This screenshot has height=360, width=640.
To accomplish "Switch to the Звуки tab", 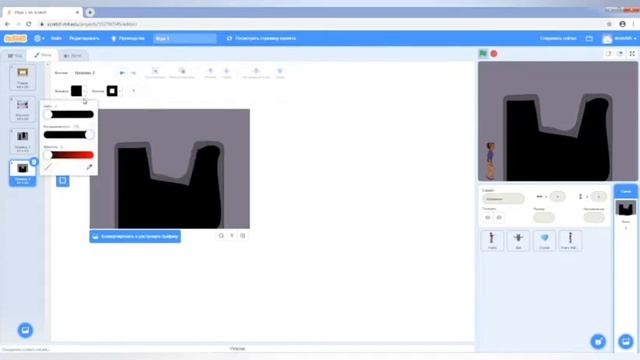I will pos(73,55).
